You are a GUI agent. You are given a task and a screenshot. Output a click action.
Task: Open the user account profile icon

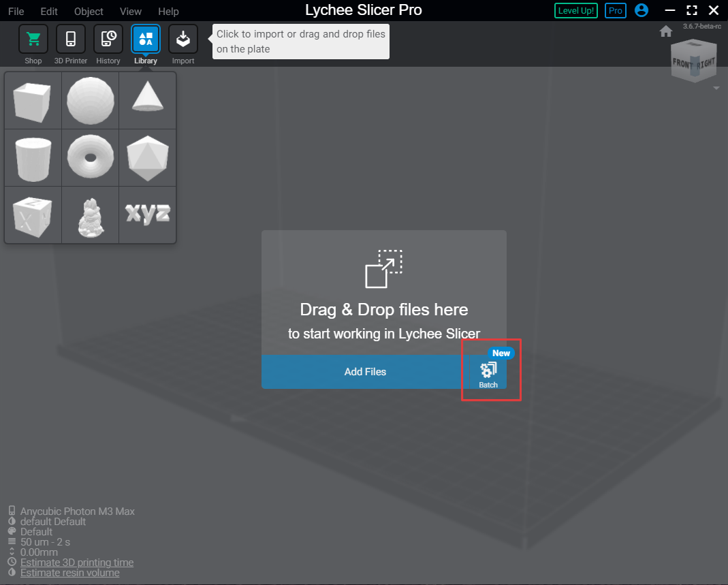pos(642,10)
